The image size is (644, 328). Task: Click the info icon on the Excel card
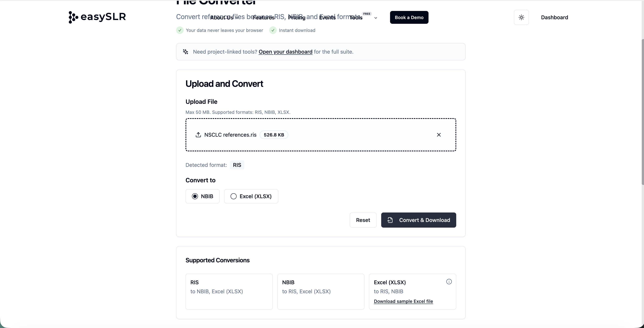(x=449, y=282)
